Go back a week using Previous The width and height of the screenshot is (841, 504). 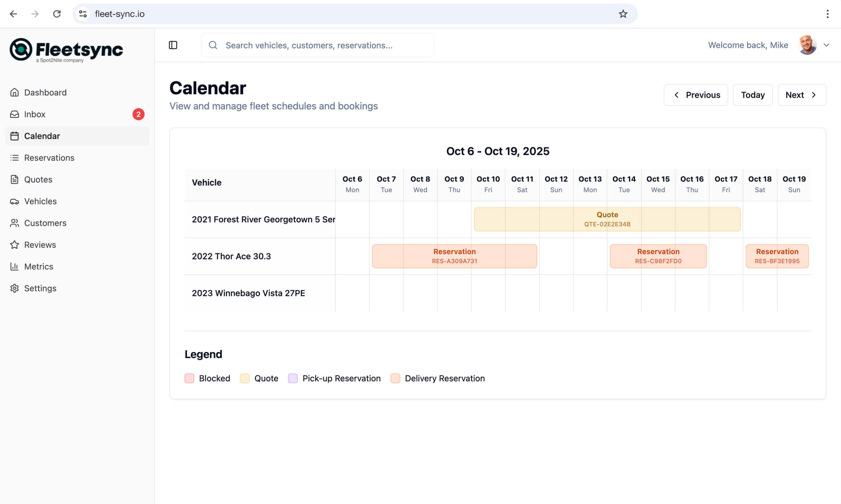pos(695,95)
